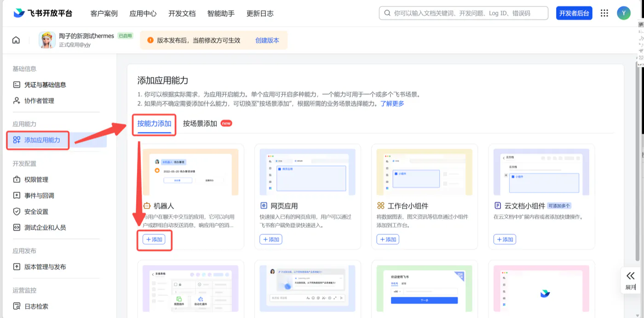Open the 客户案例 menu
The width and height of the screenshot is (644, 318).
tap(104, 13)
